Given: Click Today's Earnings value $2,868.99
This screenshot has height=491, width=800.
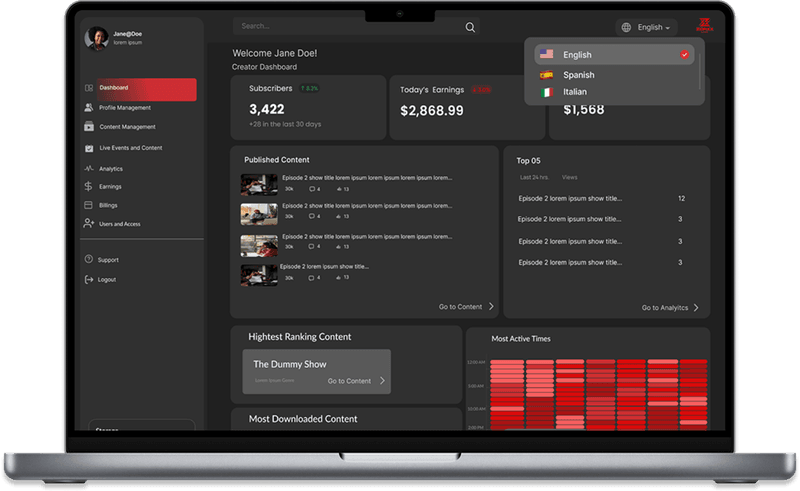Looking at the screenshot, I should pos(432,111).
